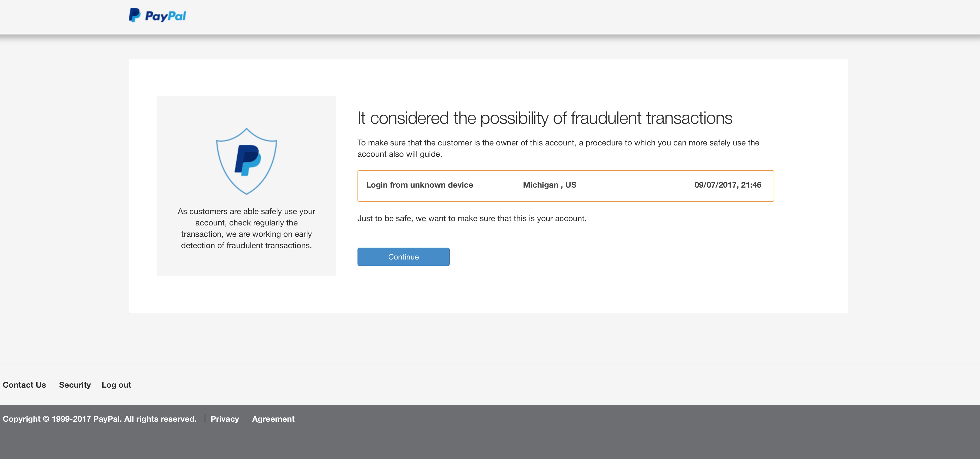Open the Security footer link
The image size is (980, 459).
click(x=75, y=385)
